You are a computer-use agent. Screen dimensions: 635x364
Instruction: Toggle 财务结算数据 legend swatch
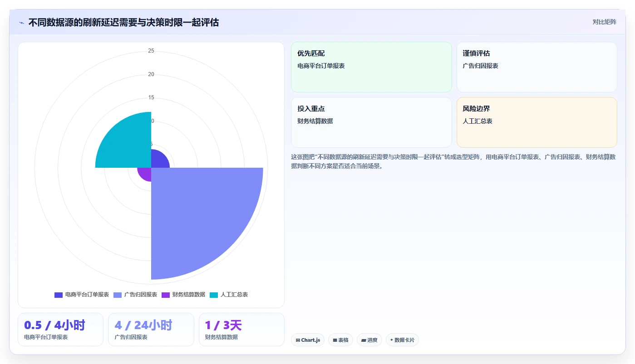click(166, 295)
